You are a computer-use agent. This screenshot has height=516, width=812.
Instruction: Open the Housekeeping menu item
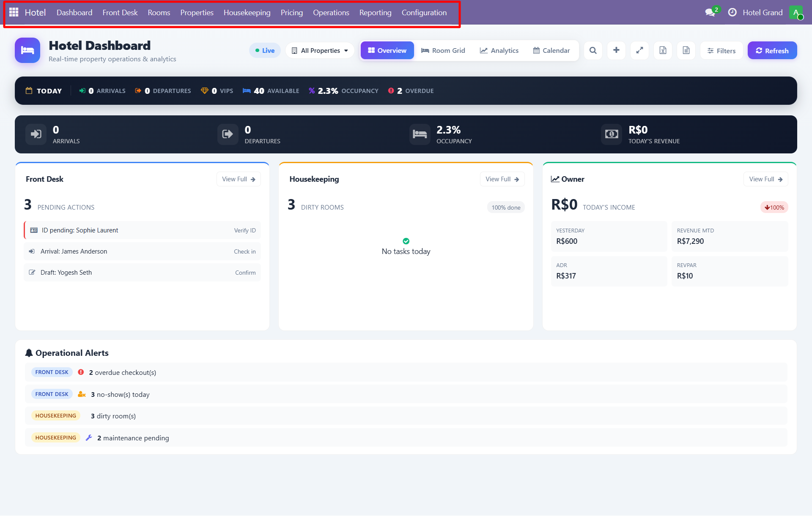pos(247,13)
